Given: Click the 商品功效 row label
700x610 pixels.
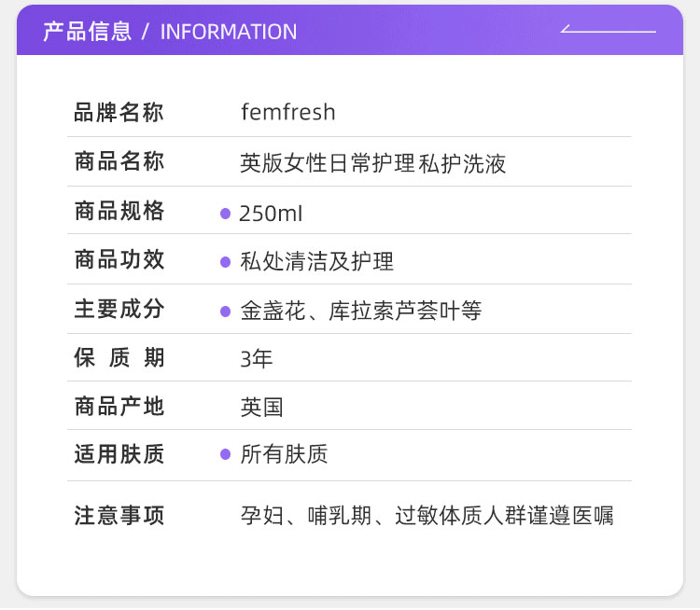Looking at the screenshot, I should pos(119,259).
